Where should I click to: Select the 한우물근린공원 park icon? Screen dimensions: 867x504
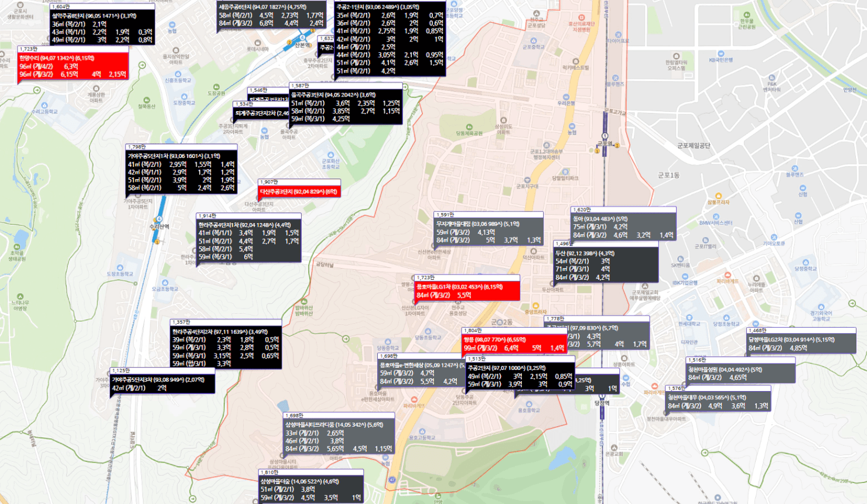point(746,15)
